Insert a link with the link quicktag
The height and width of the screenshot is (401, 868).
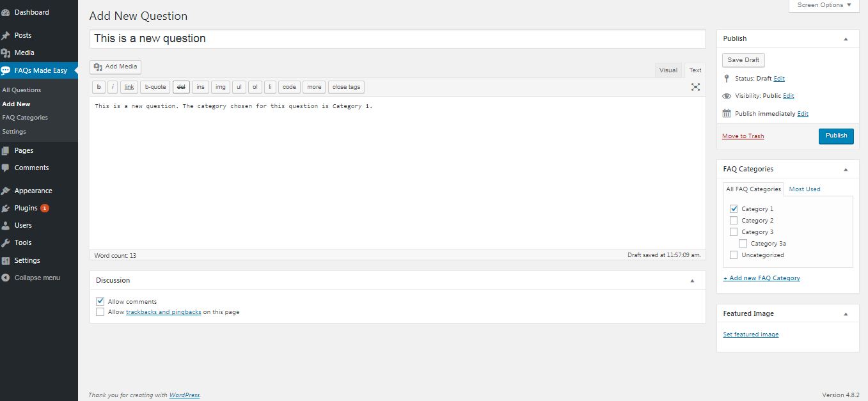129,87
